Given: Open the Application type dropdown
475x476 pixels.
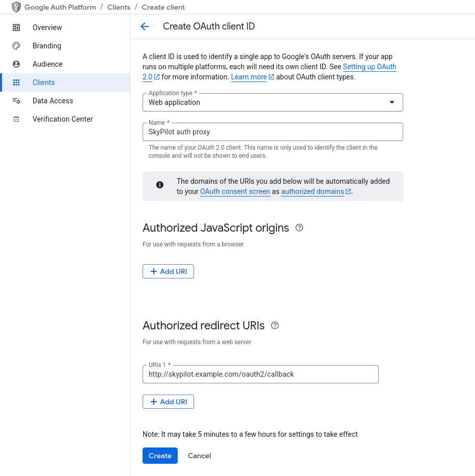Looking at the screenshot, I should (273, 102).
